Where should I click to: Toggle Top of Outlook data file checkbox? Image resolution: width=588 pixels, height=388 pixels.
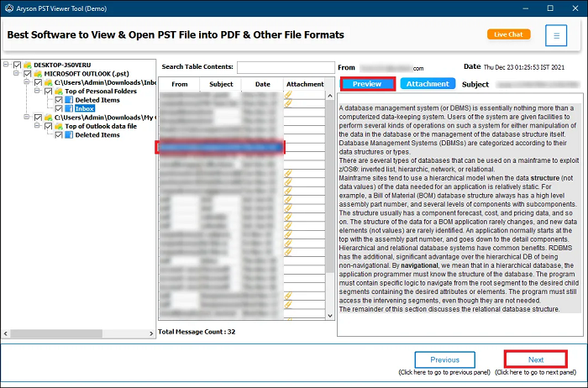tap(49, 126)
